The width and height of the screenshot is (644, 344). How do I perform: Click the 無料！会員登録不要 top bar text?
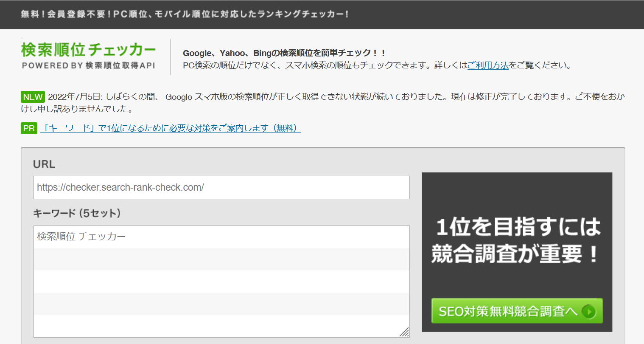(x=185, y=14)
